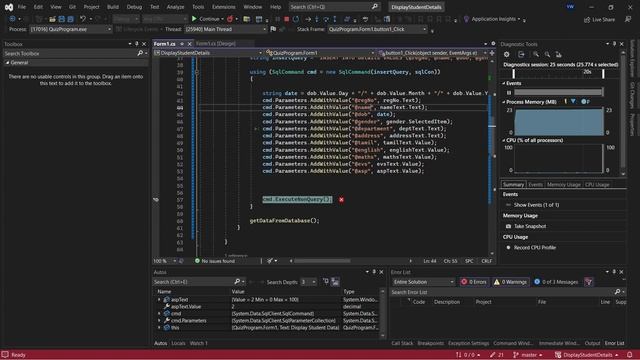Stop debugging with the red square icon
Image resolution: width=640 pixels, height=360 pixels.
point(287,19)
